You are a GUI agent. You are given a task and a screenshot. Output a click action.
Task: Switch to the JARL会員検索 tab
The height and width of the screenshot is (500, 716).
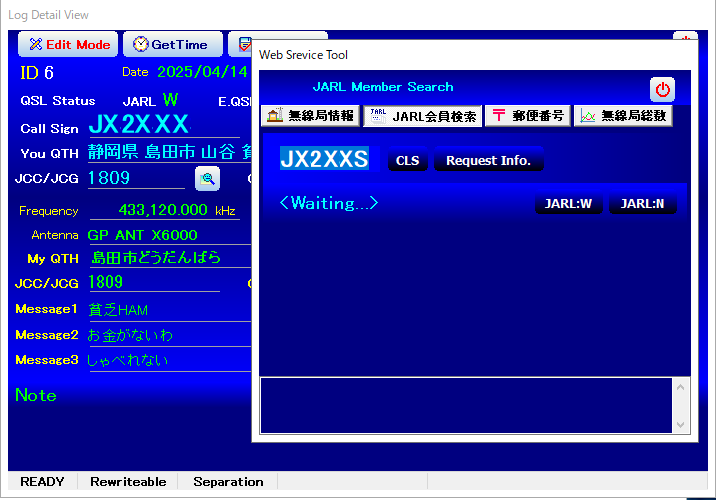(422, 116)
